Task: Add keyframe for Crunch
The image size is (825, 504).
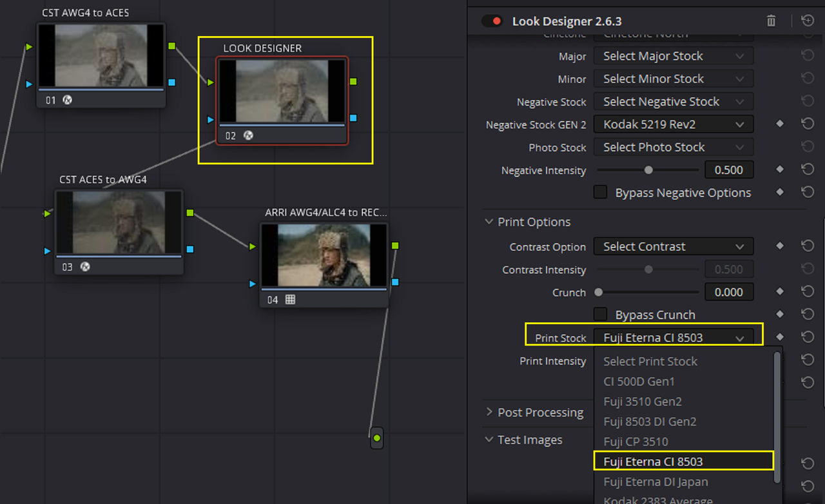Action: coord(780,292)
